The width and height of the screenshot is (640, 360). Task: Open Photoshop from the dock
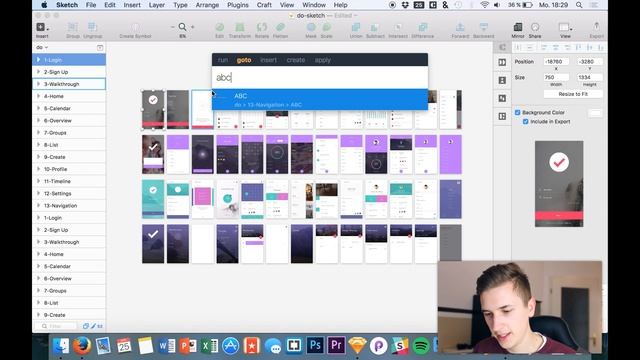tap(315, 345)
